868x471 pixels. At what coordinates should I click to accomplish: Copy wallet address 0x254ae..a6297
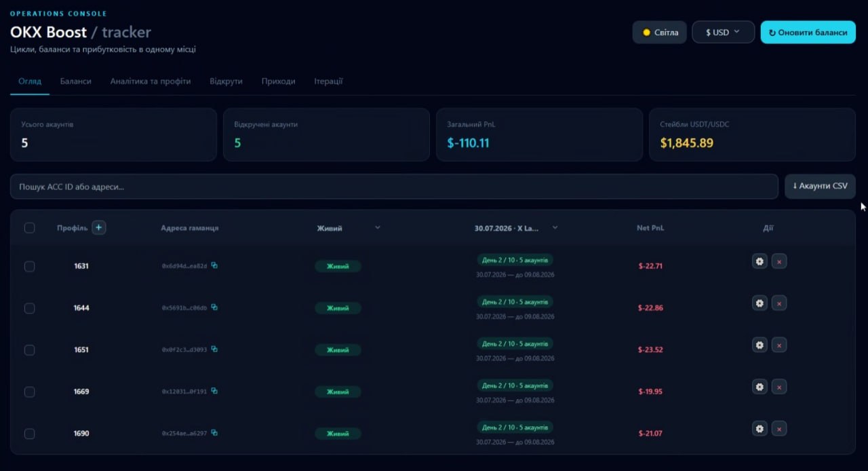pos(214,432)
